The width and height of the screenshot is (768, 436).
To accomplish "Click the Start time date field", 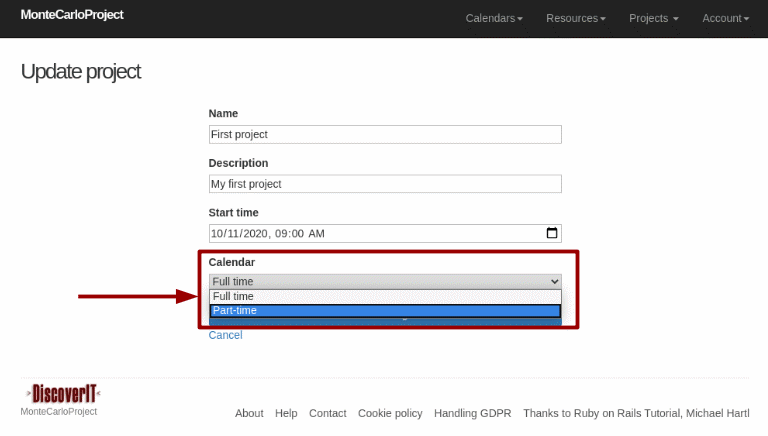I will 370,233.
